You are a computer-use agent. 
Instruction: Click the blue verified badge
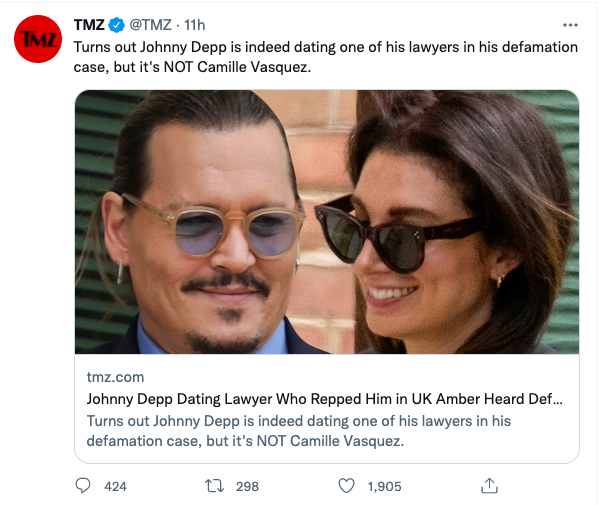(x=116, y=25)
